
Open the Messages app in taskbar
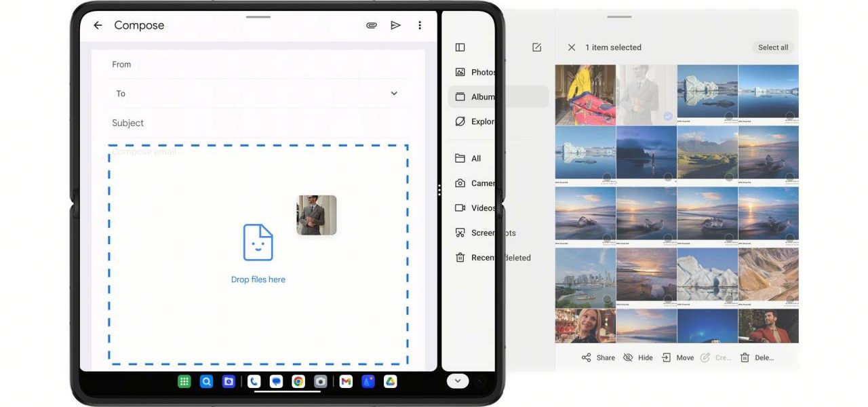coord(276,382)
